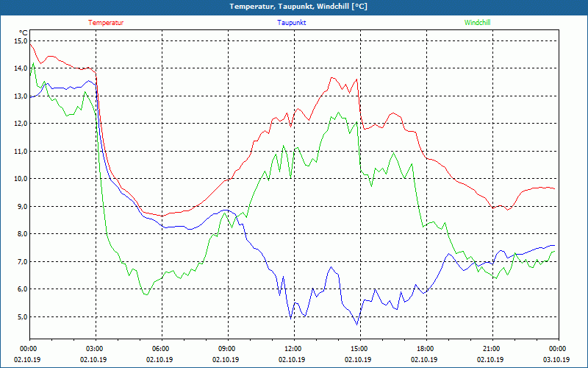The image size is (588, 368).
Task: Click the 13,0 y-axis value
Action: click(x=21, y=96)
